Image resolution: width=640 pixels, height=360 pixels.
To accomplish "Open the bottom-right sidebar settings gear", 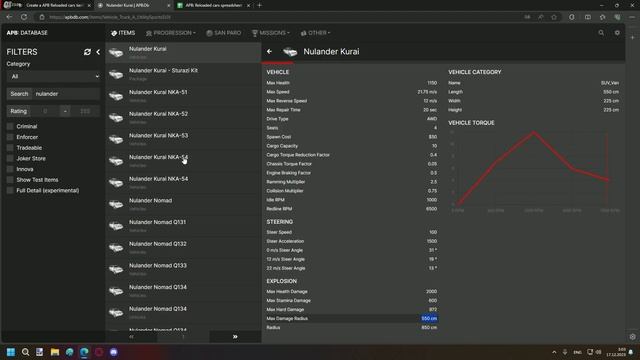I will tap(633, 337).
